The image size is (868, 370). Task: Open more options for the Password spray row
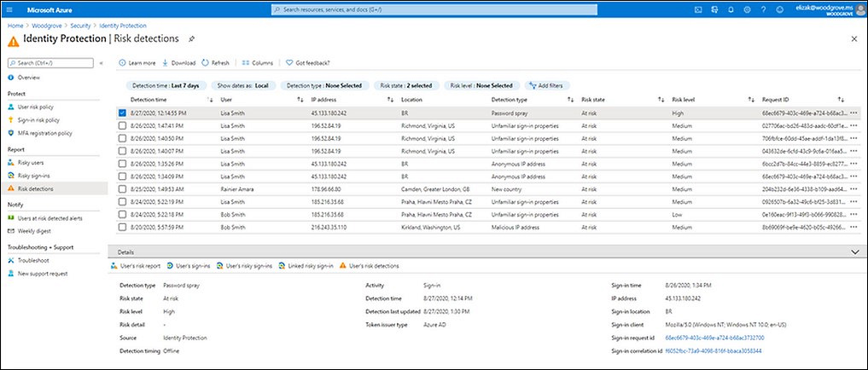click(x=853, y=113)
